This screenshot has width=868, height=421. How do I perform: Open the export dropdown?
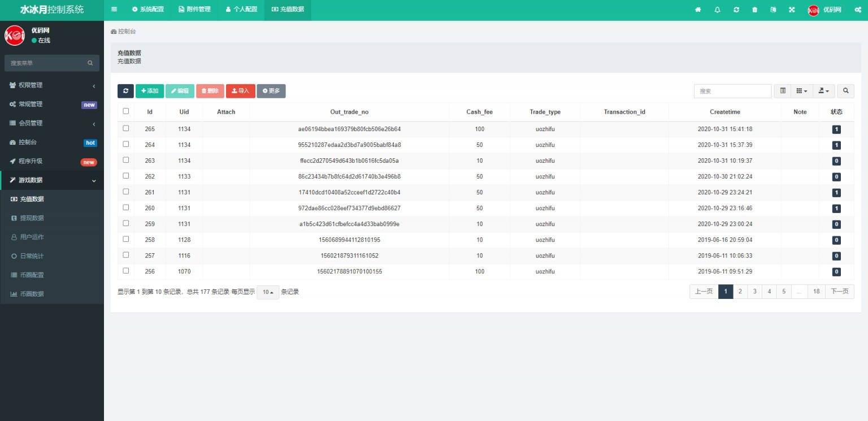coord(824,91)
